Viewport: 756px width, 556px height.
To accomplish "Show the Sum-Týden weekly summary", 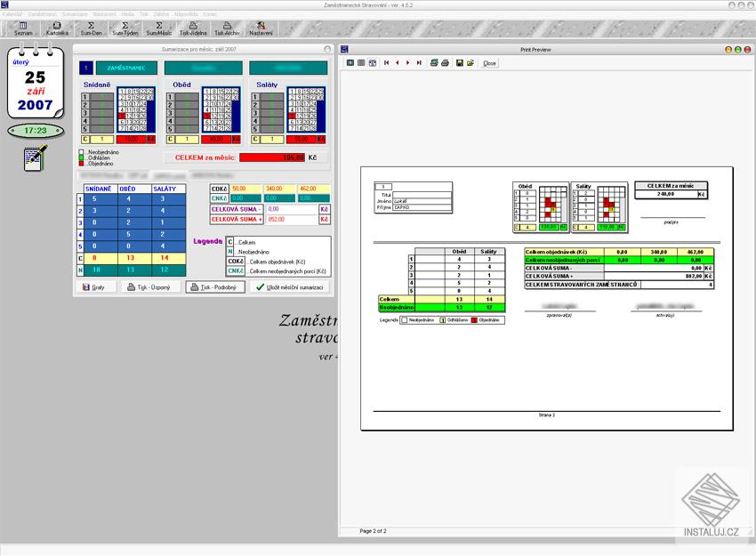I will 125,29.
